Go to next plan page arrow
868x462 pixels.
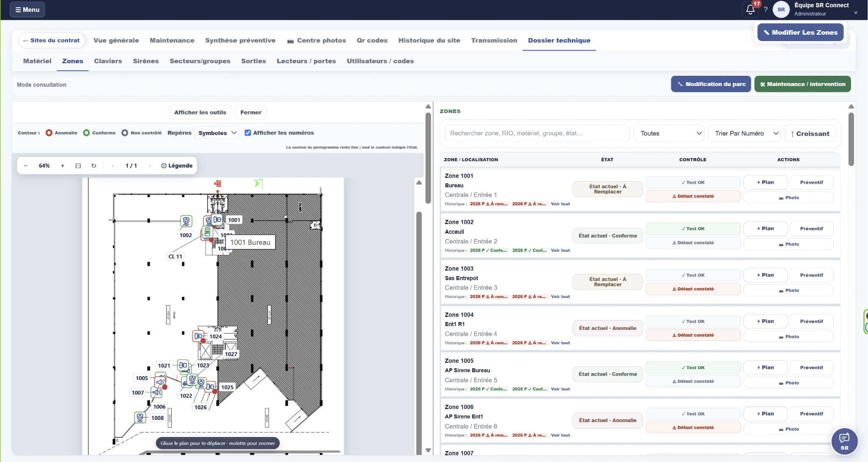pyautogui.click(x=150, y=166)
